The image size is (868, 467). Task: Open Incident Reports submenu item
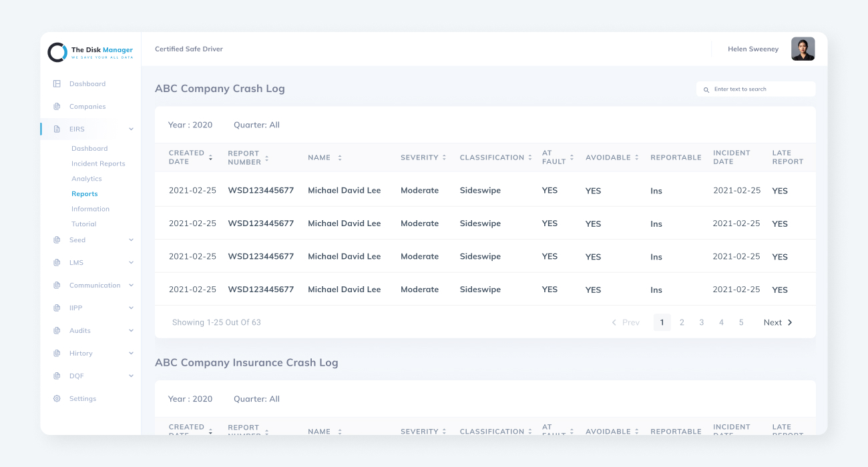click(x=98, y=163)
